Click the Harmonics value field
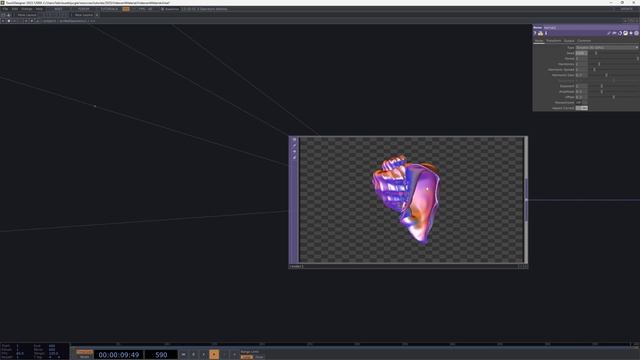Image resolution: width=640 pixels, height=360 pixels. [581, 64]
